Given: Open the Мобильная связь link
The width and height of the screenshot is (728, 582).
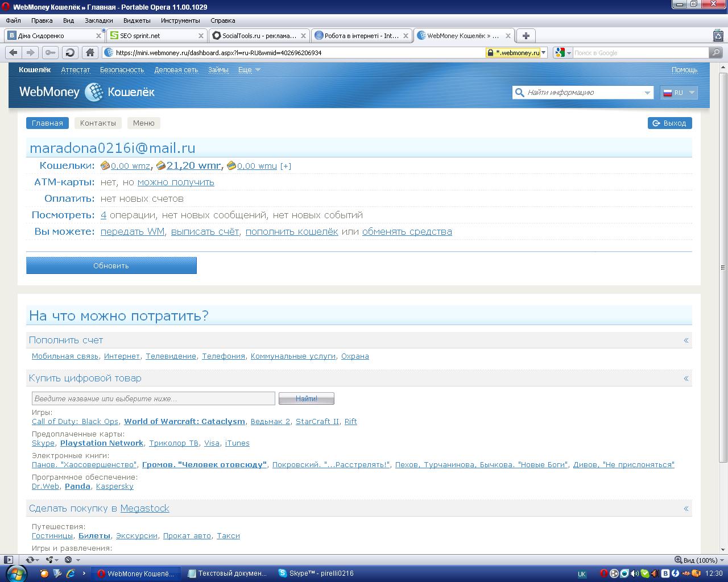Looking at the screenshot, I should pos(65,356).
